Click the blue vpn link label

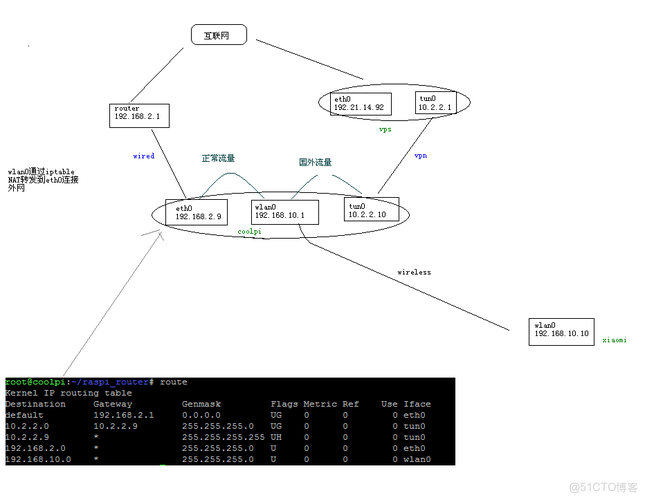point(421,156)
